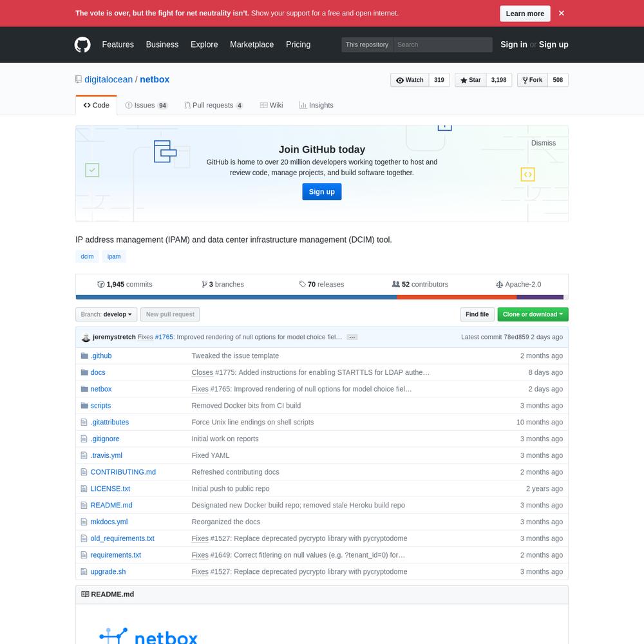Open the Features menu item

pyautogui.click(x=118, y=44)
